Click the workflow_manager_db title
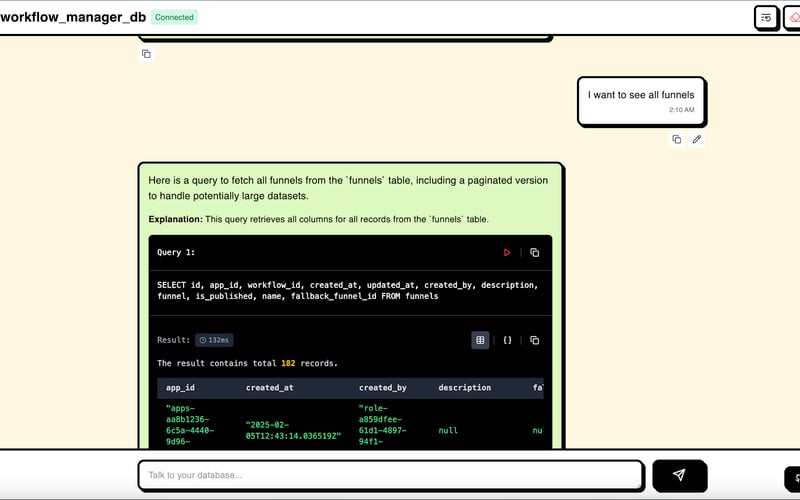 tap(73, 17)
